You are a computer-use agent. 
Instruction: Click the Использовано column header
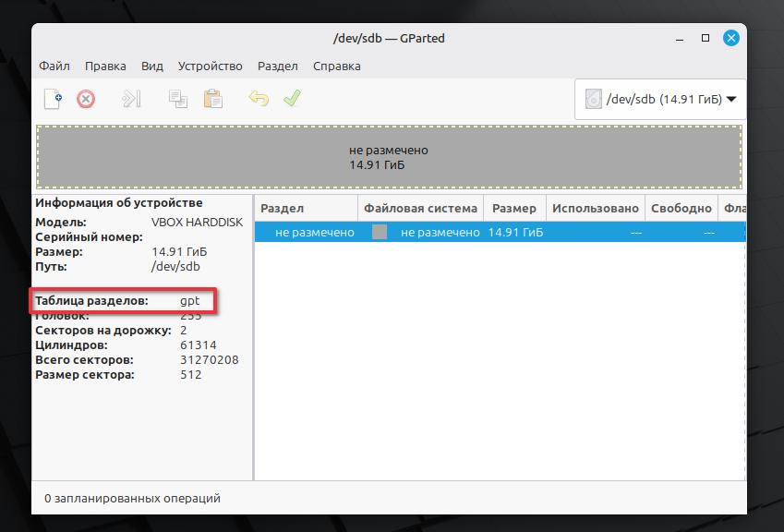pos(596,208)
